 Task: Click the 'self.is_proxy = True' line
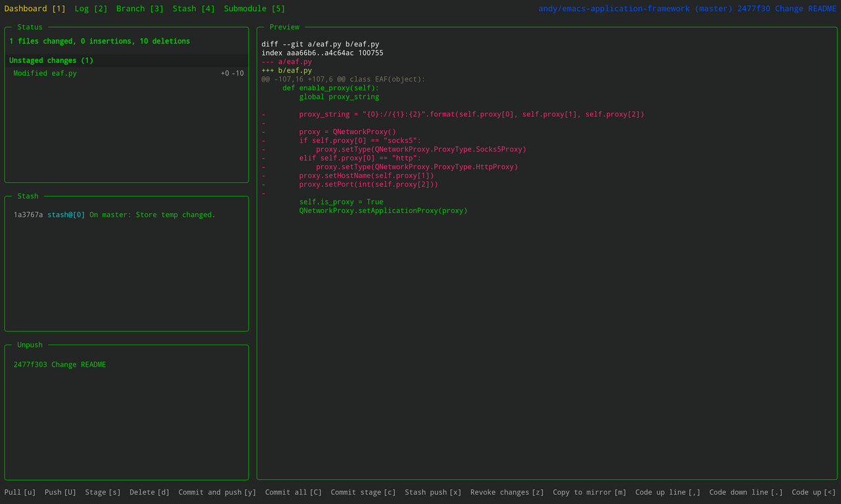pos(341,202)
